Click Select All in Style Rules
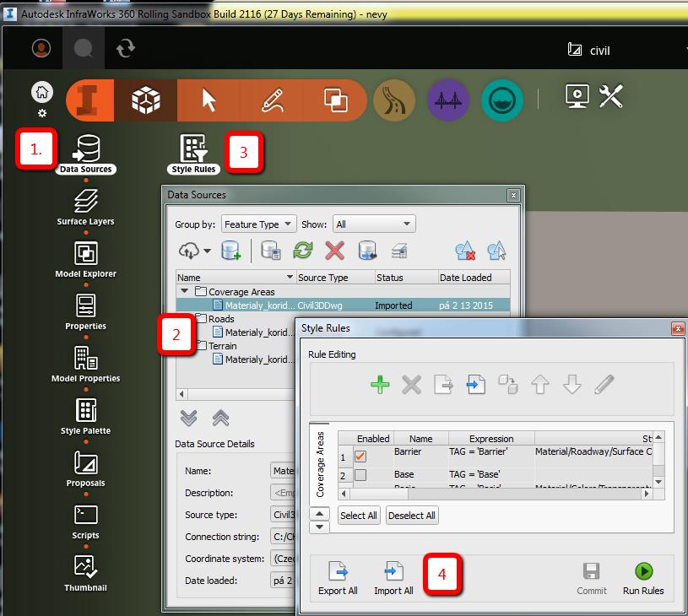This screenshot has height=616, width=688. coord(359,516)
